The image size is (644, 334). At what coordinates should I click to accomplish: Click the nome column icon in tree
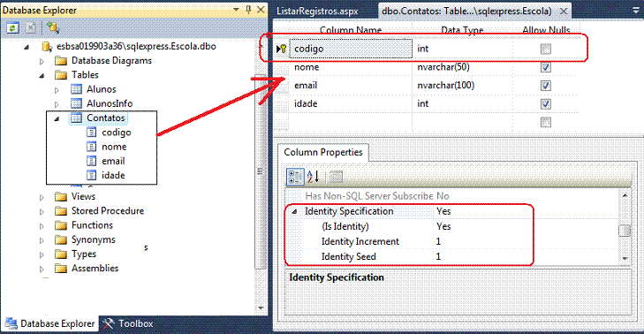click(x=92, y=147)
